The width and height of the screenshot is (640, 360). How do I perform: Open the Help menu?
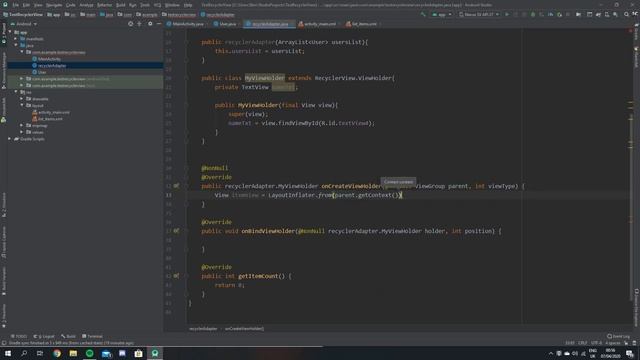tap(188, 5)
